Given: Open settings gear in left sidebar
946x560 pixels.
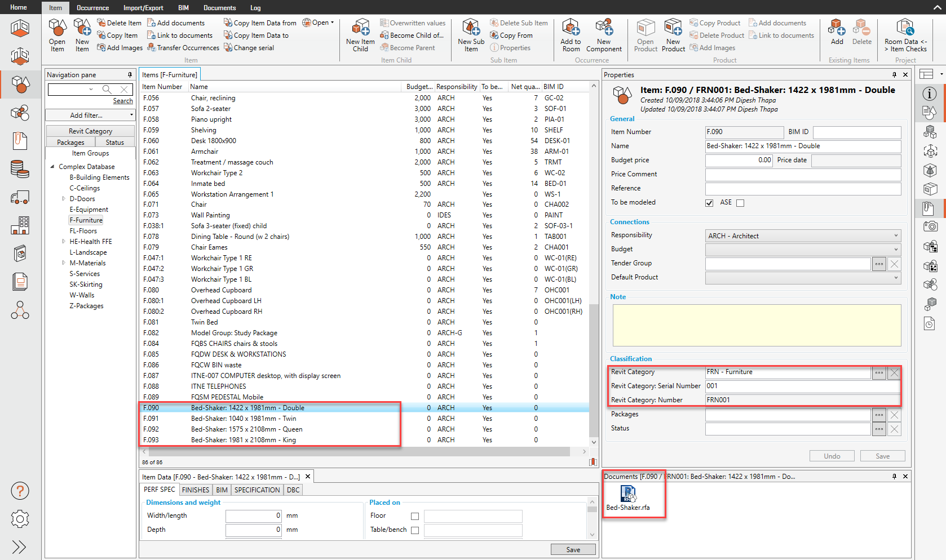Looking at the screenshot, I should tap(20, 519).
